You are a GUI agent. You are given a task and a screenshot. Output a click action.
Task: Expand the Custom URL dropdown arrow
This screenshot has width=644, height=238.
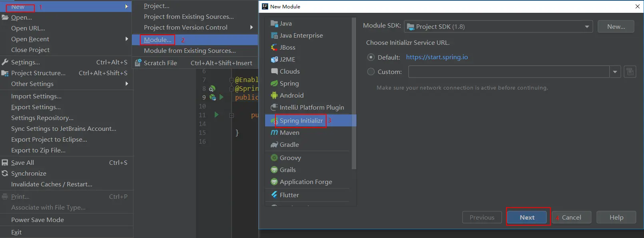tap(615, 72)
